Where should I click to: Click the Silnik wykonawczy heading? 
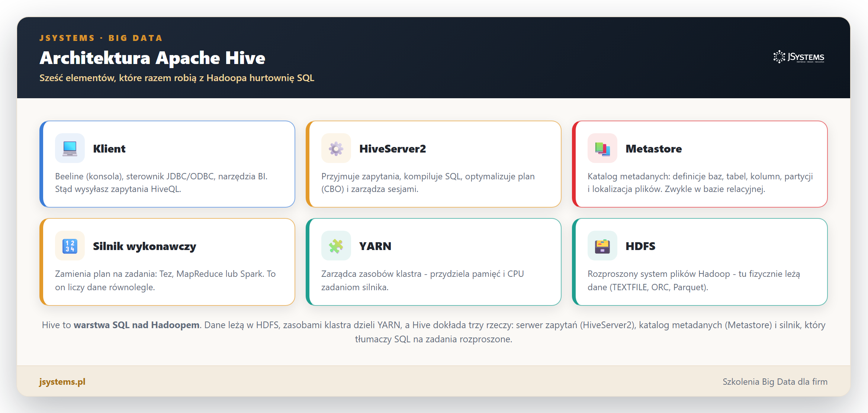(x=144, y=246)
